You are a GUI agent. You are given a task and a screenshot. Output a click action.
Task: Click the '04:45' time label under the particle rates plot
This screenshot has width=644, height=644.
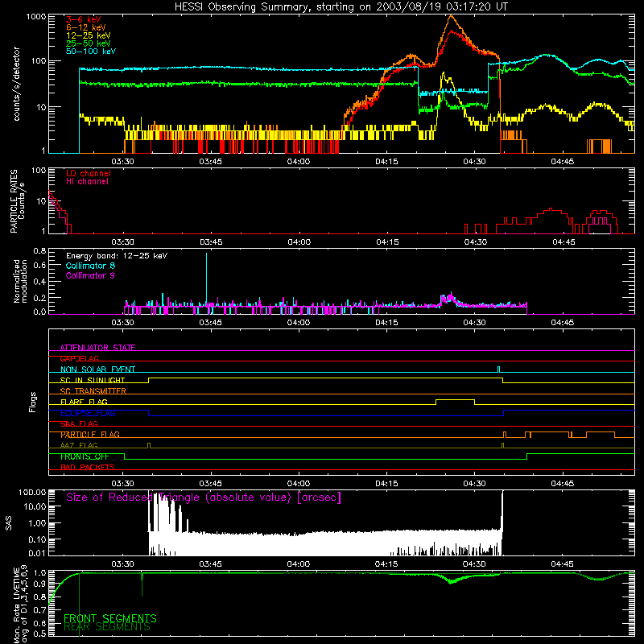[x=563, y=242]
